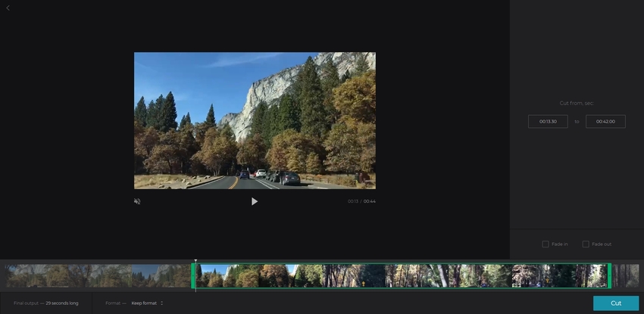Screen dimensions: 644x314
Task: Click the video preview image
Action: coord(255,120)
